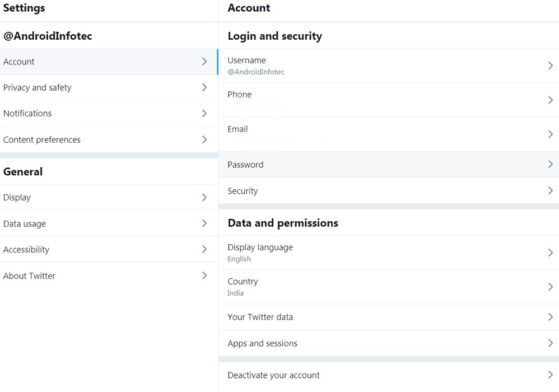Edit the Username @AndroidInfotec
The height and width of the screenshot is (392, 559).
tap(389, 66)
